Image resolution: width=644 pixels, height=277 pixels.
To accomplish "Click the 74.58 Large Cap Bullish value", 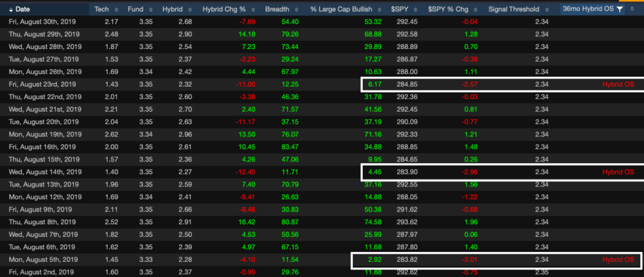I will coord(374,222).
